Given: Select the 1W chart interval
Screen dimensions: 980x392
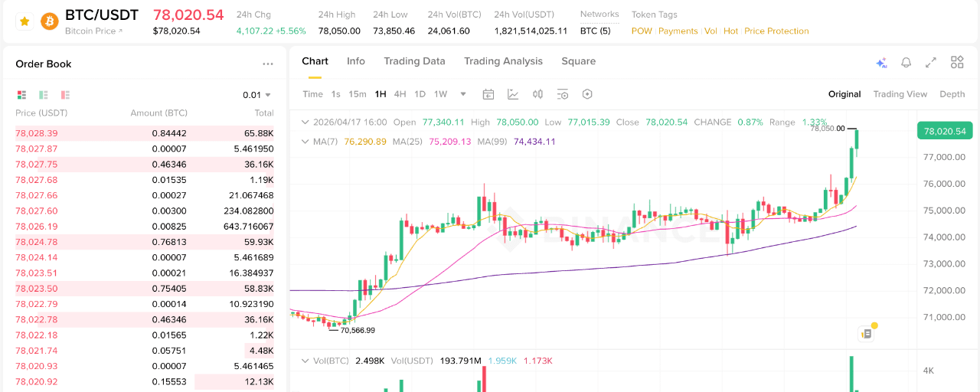Looking at the screenshot, I should tap(440, 94).
